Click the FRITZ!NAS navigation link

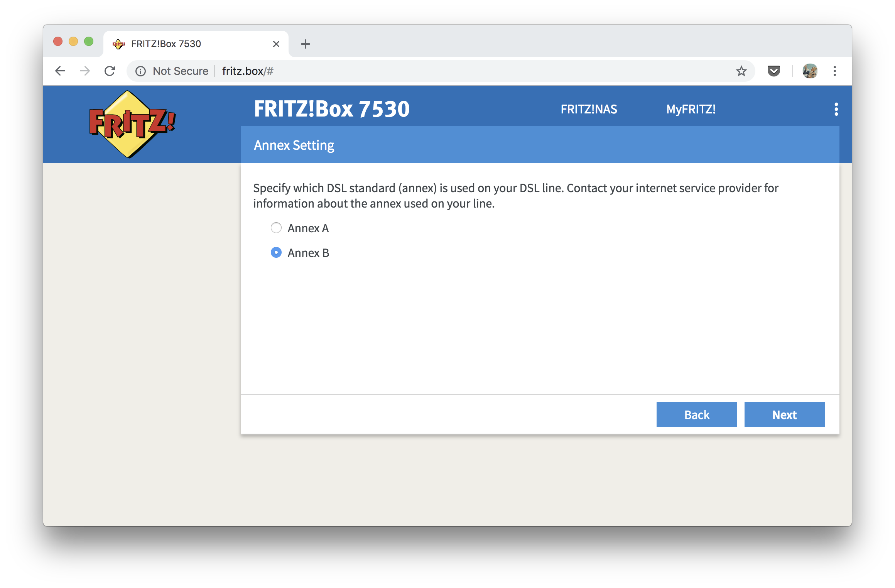[589, 109]
